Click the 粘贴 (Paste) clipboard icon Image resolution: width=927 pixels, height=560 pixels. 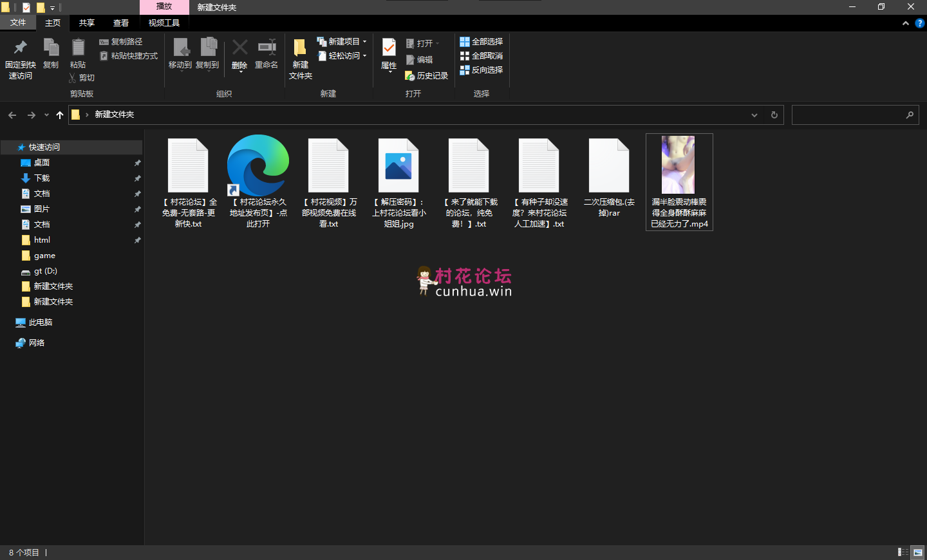coord(78,48)
